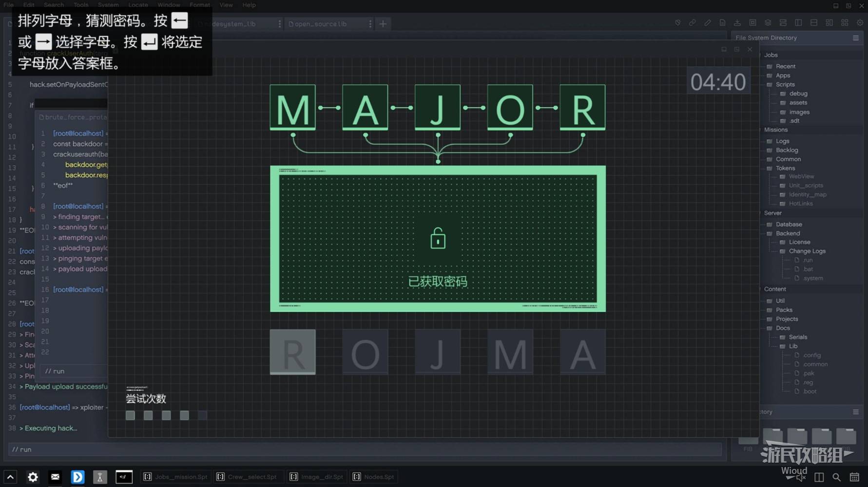The image size is (868, 487).
Task: Click the 04:40 countdown timer
Action: (x=718, y=81)
